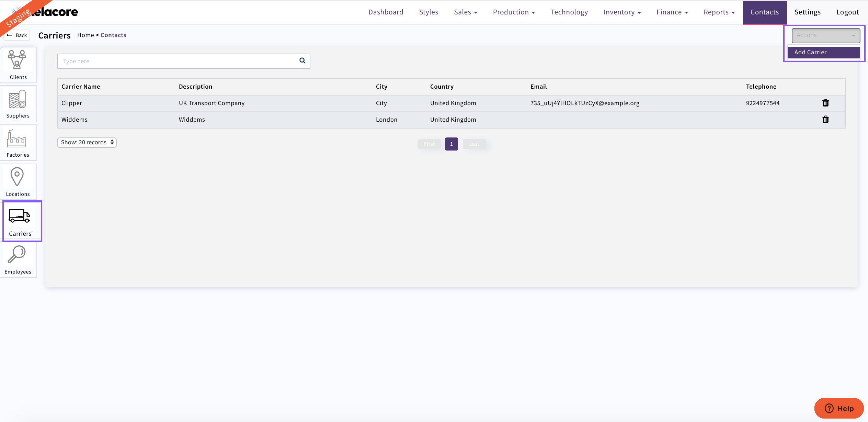Viewport: 868px width, 422px height.
Task: Go to Factories via sidebar icon
Action: tap(16, 138)
